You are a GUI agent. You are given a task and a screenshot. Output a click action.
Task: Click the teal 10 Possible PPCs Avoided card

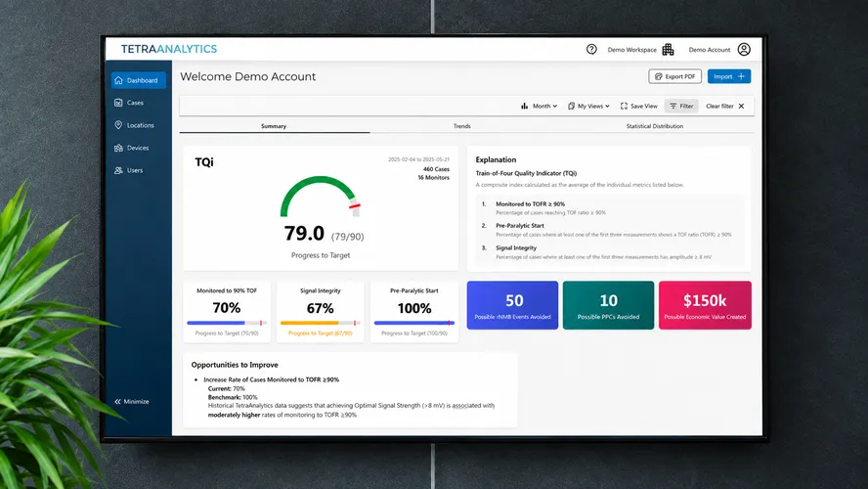click(608, 305)
